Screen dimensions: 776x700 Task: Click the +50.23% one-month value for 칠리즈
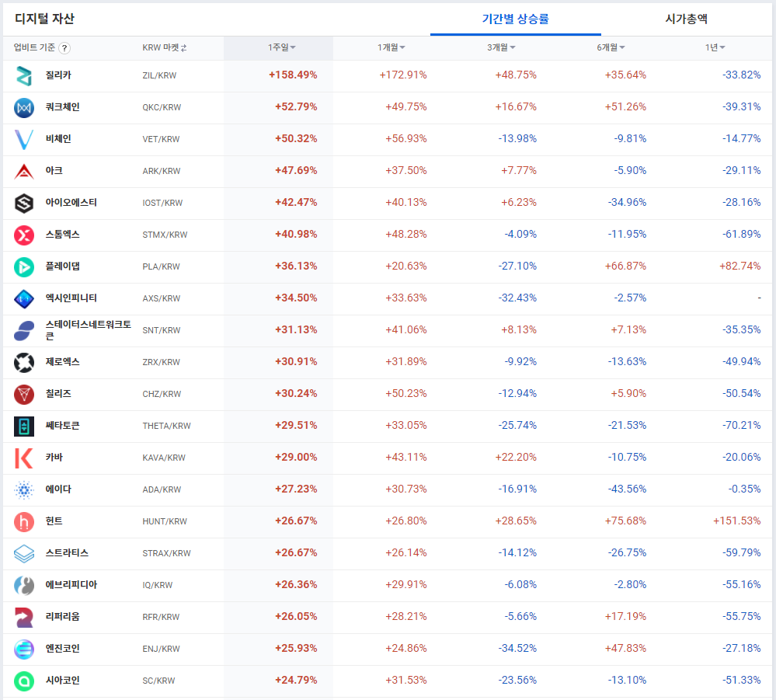point(405,394)
